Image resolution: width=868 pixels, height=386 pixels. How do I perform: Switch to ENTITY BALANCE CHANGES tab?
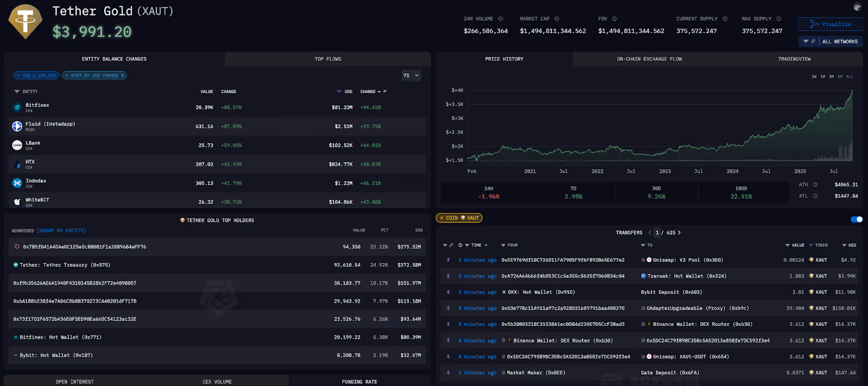tap(114, 59)
